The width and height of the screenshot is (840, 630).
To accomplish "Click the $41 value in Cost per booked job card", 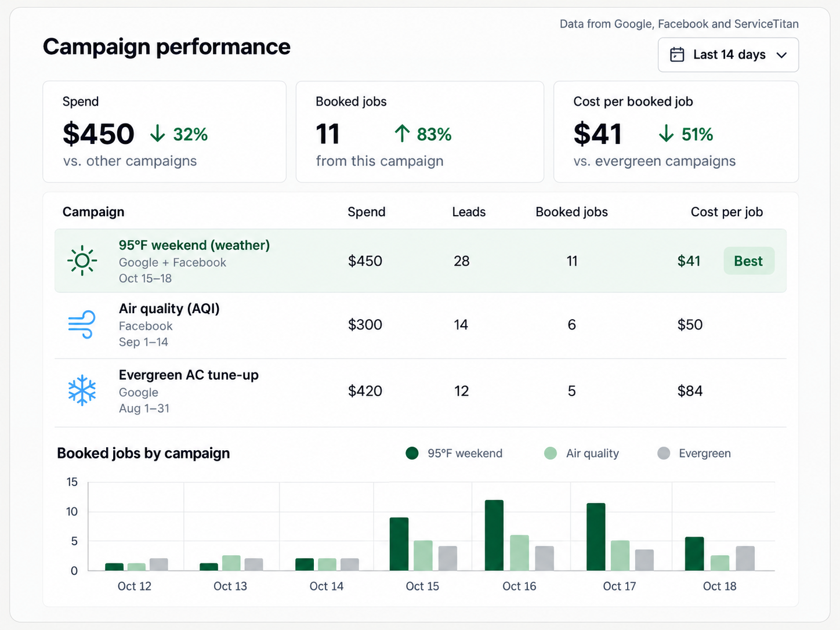I will [x=598, y=134].
